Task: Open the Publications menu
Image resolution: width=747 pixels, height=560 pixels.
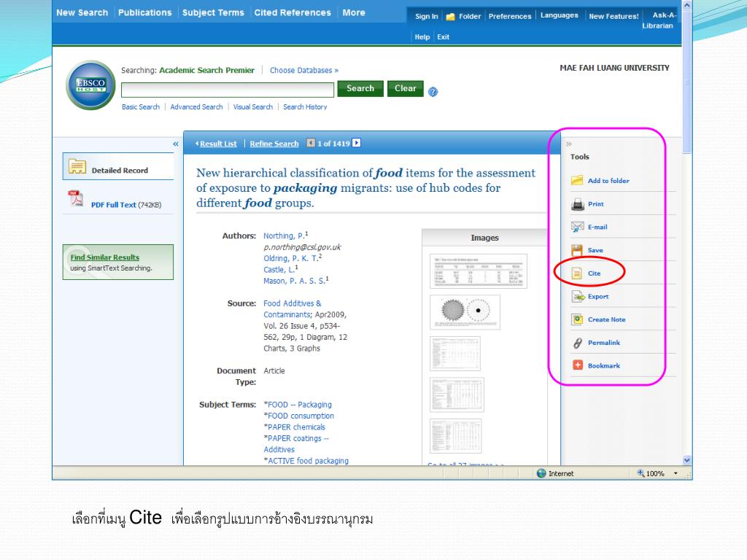Action: (144, 12)
